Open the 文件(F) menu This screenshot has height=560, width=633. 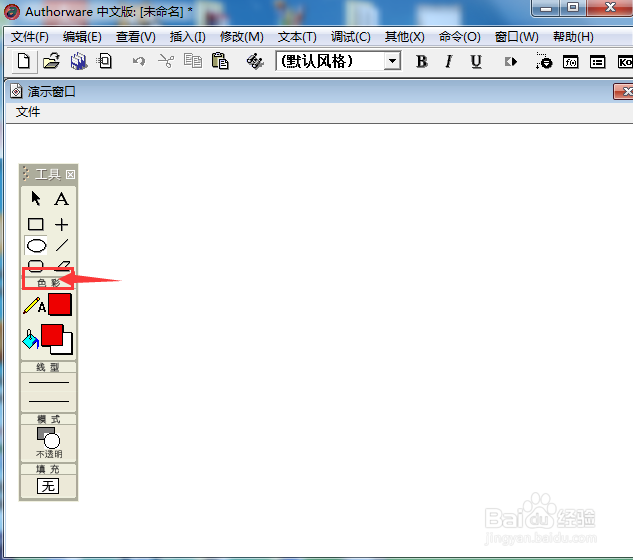click(29, 37)
